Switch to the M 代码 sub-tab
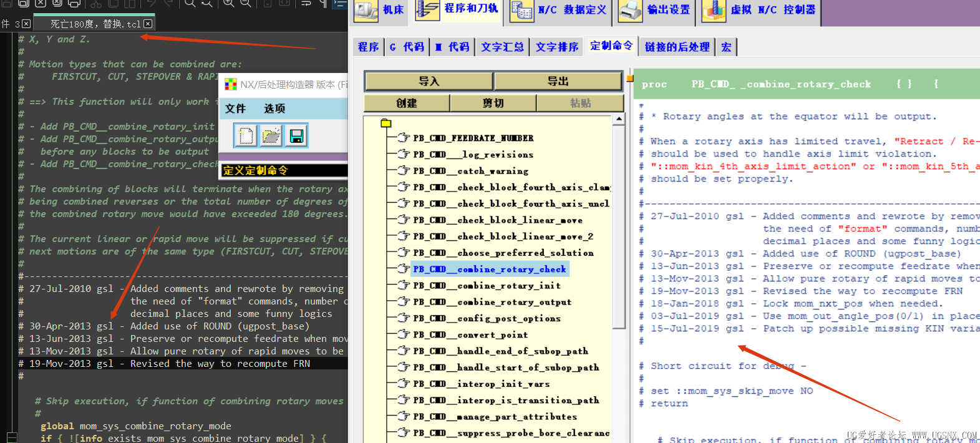This screenshot has height=443, width=980. coord(452,47)
